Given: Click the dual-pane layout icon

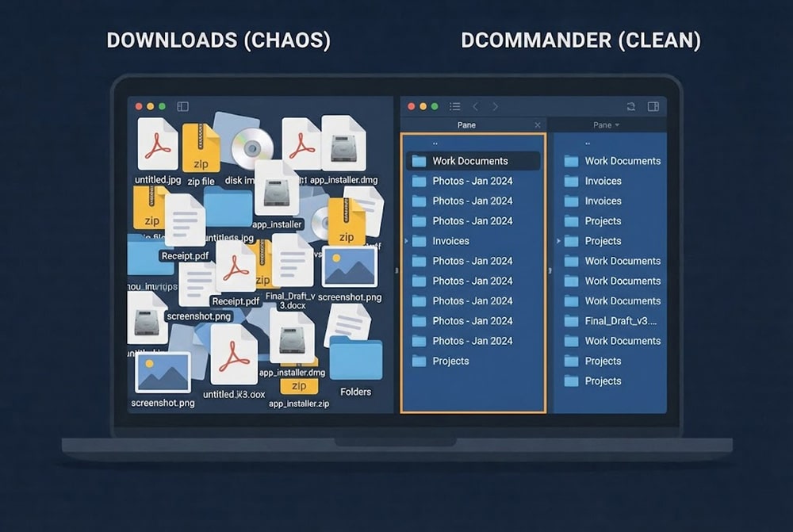Looking at the screenshot, I should [652, 106].
